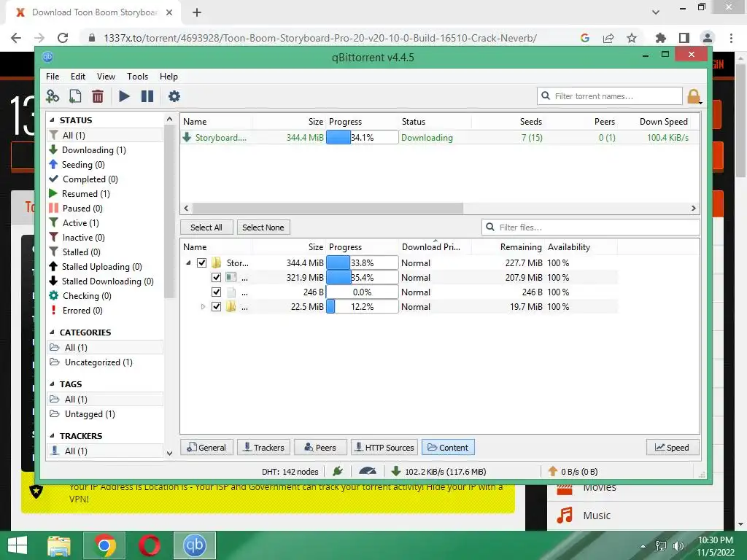This screenshot has width=747, height=560.
Task: Collapse the TRACKERS sidebar section
Action: (52, 436)
